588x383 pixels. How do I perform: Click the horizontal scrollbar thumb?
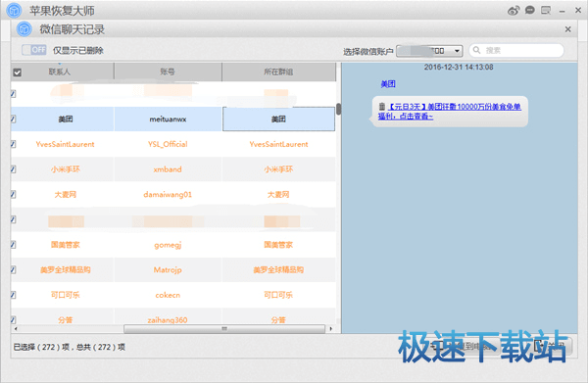click(224, 329)
